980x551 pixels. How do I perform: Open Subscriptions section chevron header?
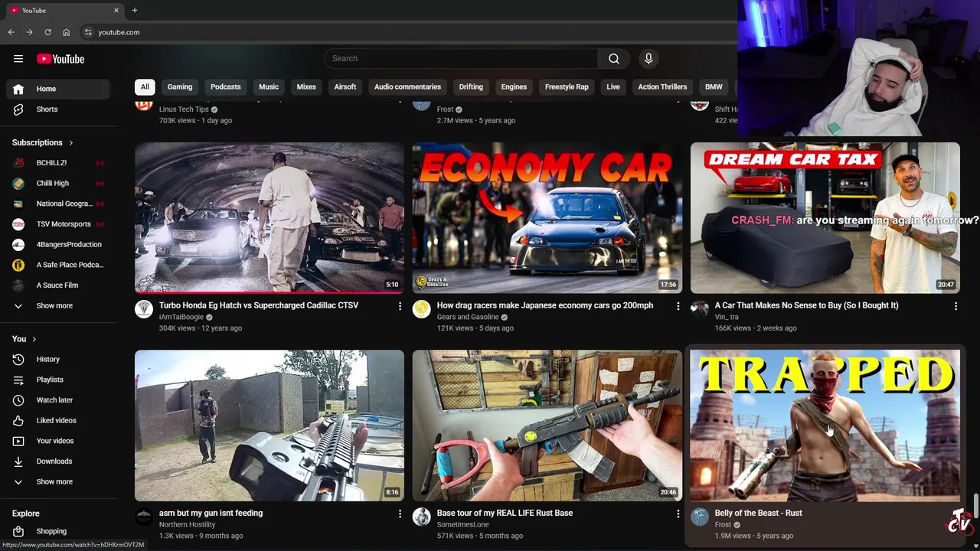tap(43, 143)
